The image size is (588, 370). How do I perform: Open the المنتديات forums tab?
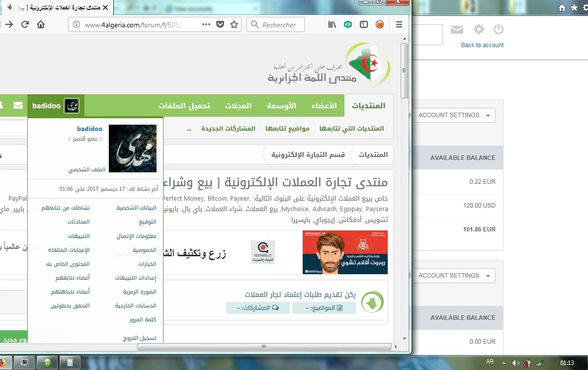tap(368, 106)
